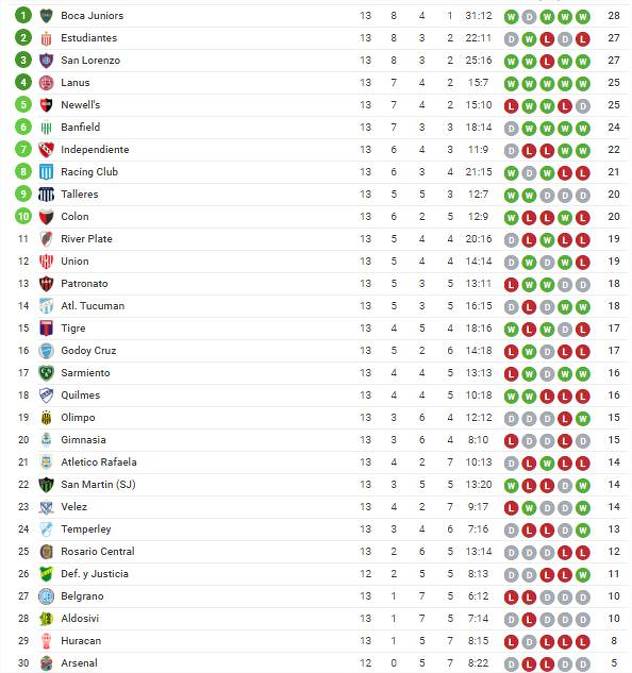Click the Boca Juniors club crest

coord(46,16)
